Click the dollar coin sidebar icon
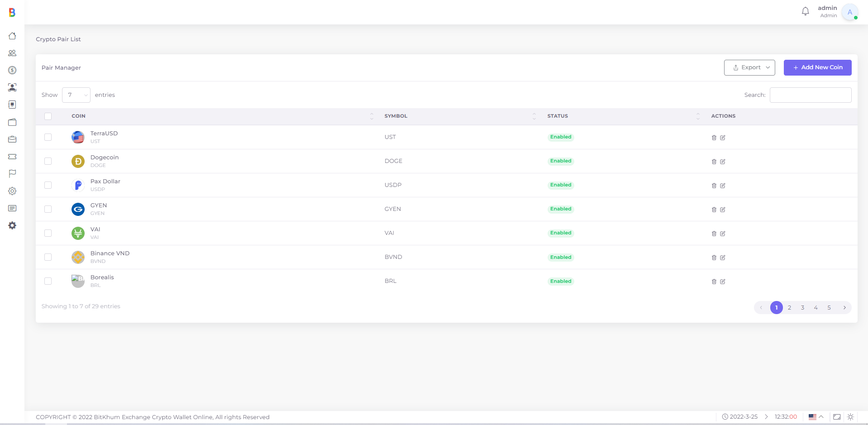 point(12,70)
